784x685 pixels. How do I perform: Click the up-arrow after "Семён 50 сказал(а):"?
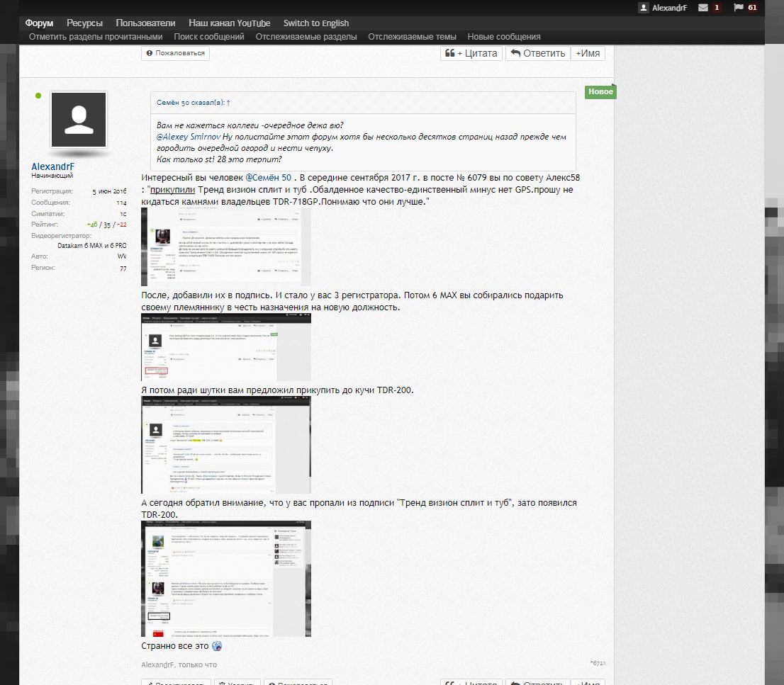tap(228, 103)
